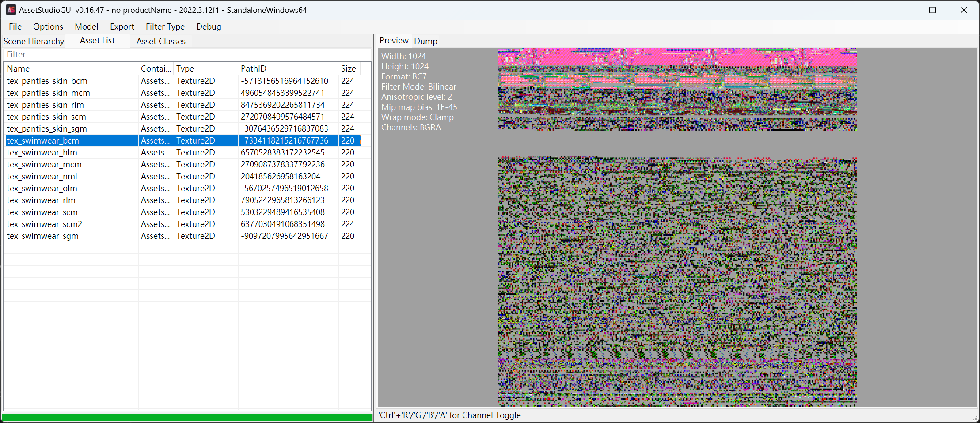Sort list by Name column header
The height and width of the screenshot is (423, 980).
click(x=71, y=68)
